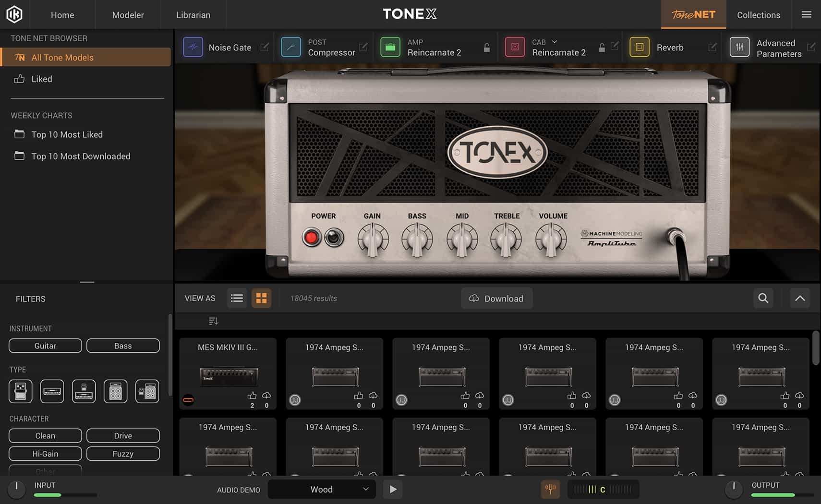Select the MES MKIV III G tone card
This screenshot has width=821, height=504.
[228, 373]
